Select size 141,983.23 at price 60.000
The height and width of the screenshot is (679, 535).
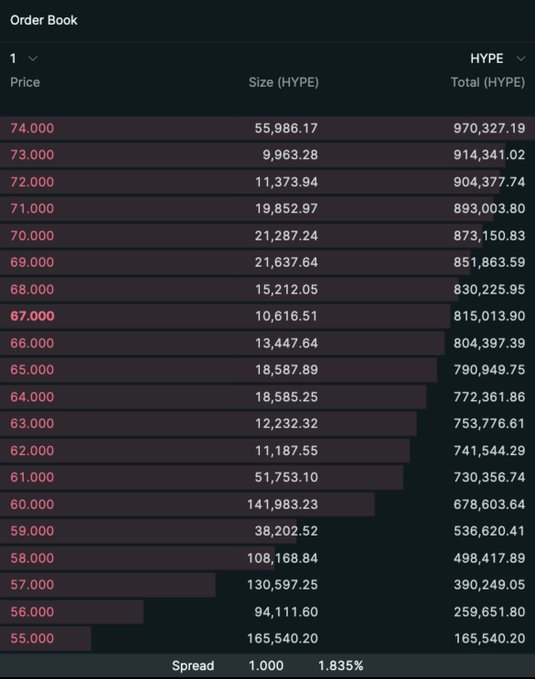(282, 504)
